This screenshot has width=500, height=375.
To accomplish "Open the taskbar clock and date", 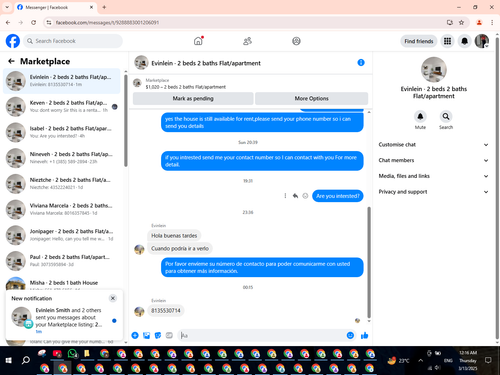I will coord(468,360).
